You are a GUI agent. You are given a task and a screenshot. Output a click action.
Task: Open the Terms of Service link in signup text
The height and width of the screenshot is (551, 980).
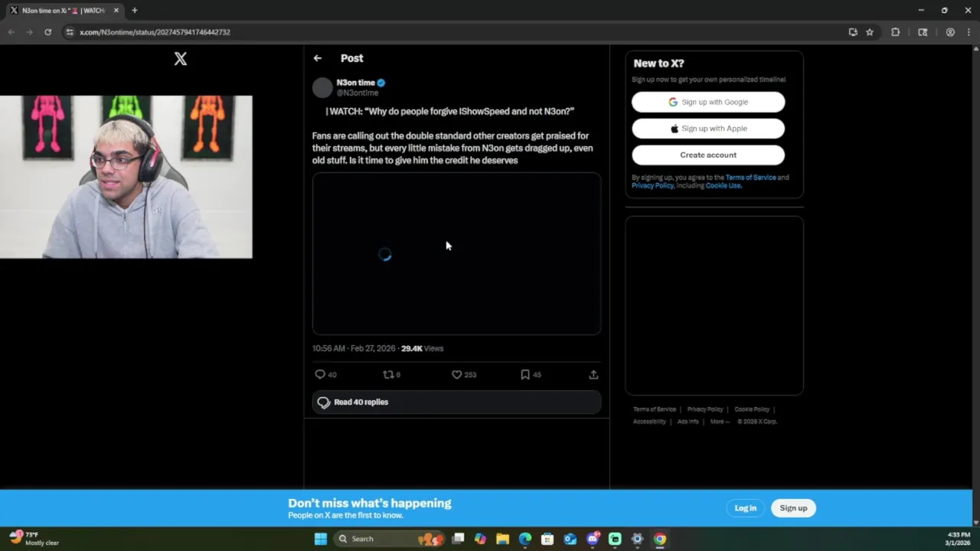[x=750, y=178]
